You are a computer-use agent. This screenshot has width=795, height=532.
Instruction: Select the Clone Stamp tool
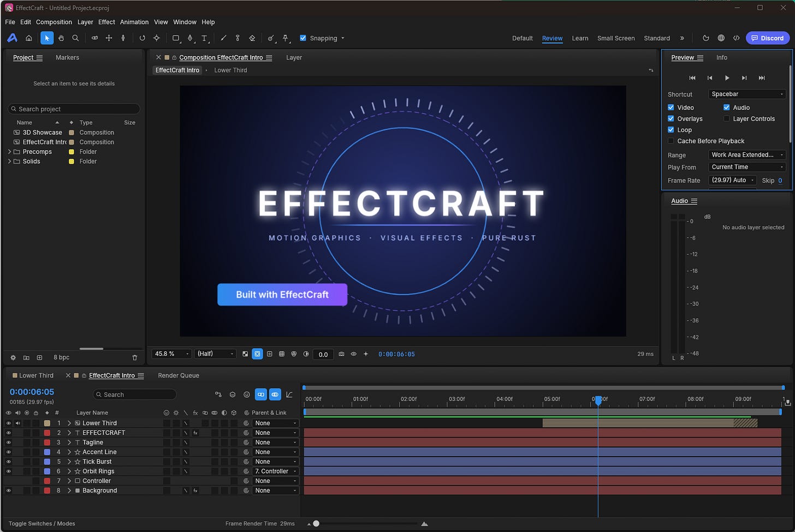pyautogui.click(x=238, y=38)
